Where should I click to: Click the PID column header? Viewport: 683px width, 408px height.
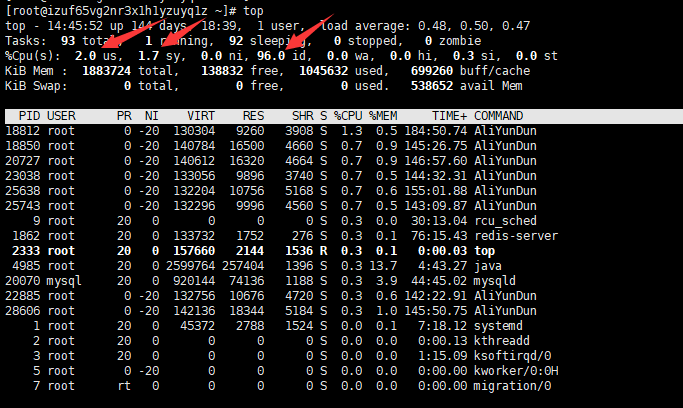29,116
